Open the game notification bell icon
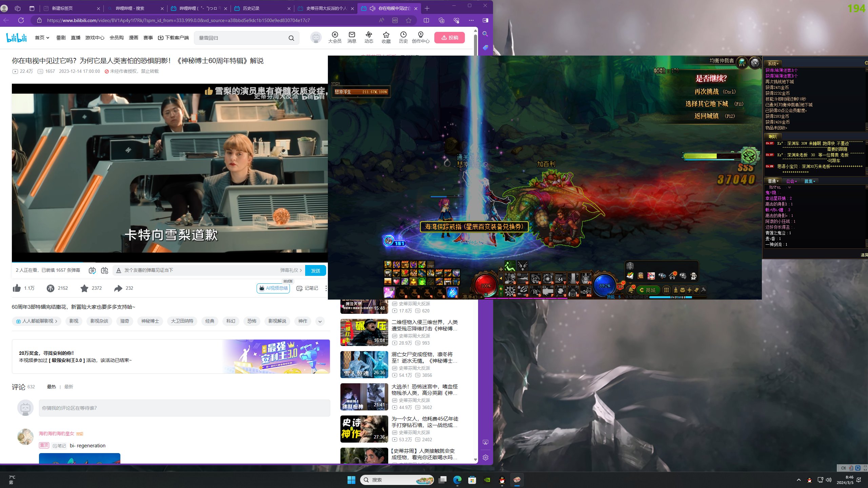This screenshot has width=868, height=488. point(630,290)
